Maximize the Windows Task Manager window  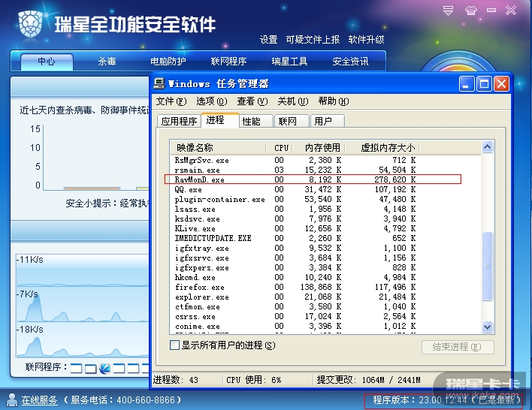(x=484, y=84)
